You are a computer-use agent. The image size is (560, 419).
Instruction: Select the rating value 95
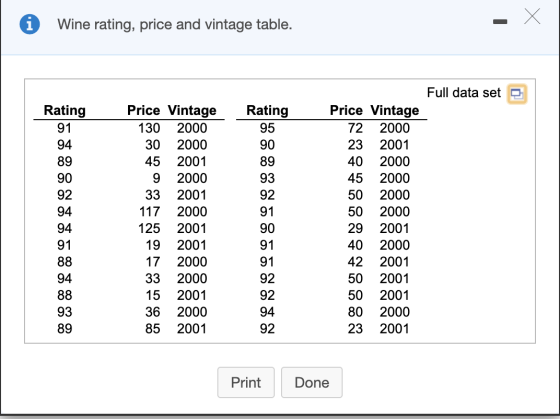pyautogui.click(x=267, y=128)
